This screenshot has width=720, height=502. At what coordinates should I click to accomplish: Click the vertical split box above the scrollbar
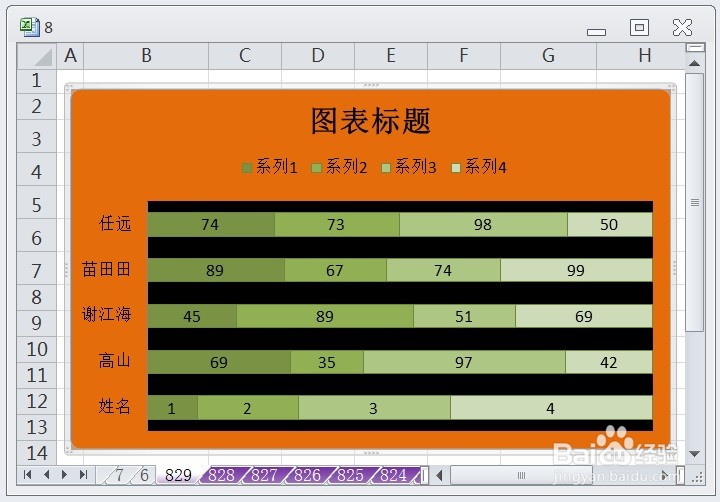[695, 47]
